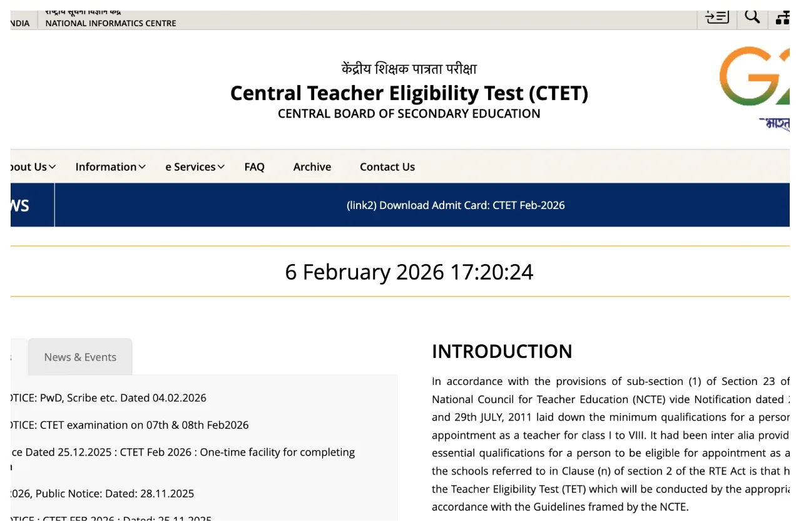The width and height of the screenshot is (801, 532).
Task: Switch to the News & Events tab
Action: pyautogui.click(x=79, y=356)
